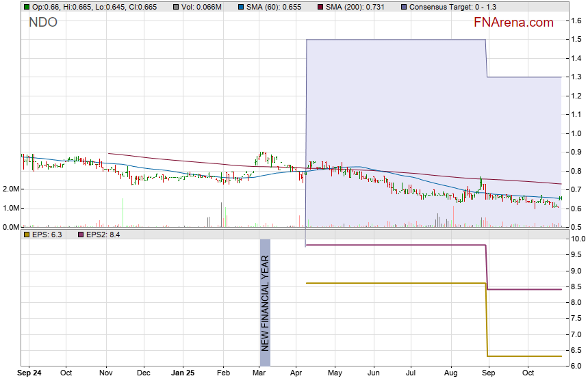Open the FNArena.com watermark link
Screen dimensions: 588x387
point(513,23)
